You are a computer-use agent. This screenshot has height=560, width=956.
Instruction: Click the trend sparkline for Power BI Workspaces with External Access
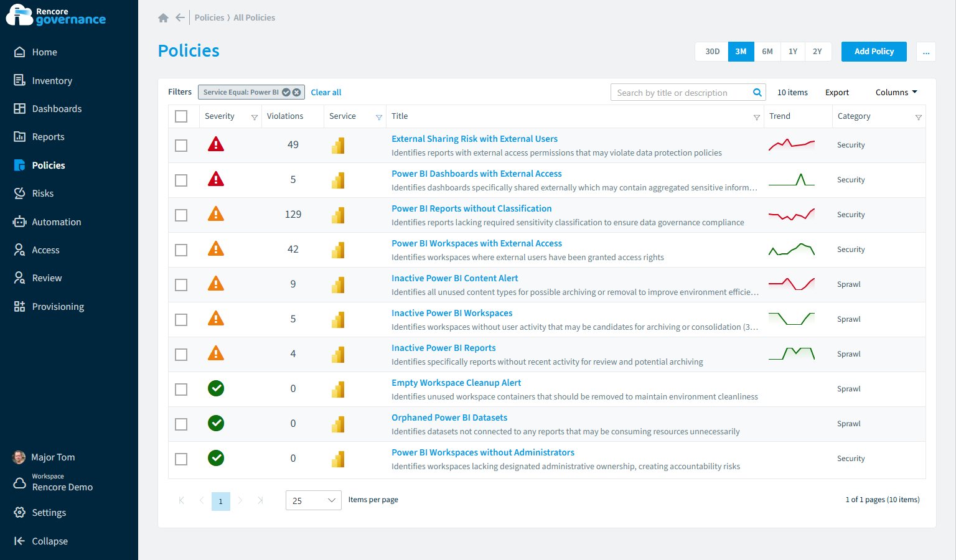(x=792, y=250)
